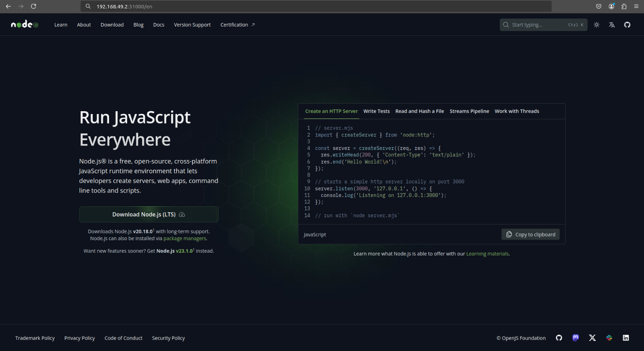Open the X (Twitter) icon in footer
The image size is (644, 351).
[592, 338]
